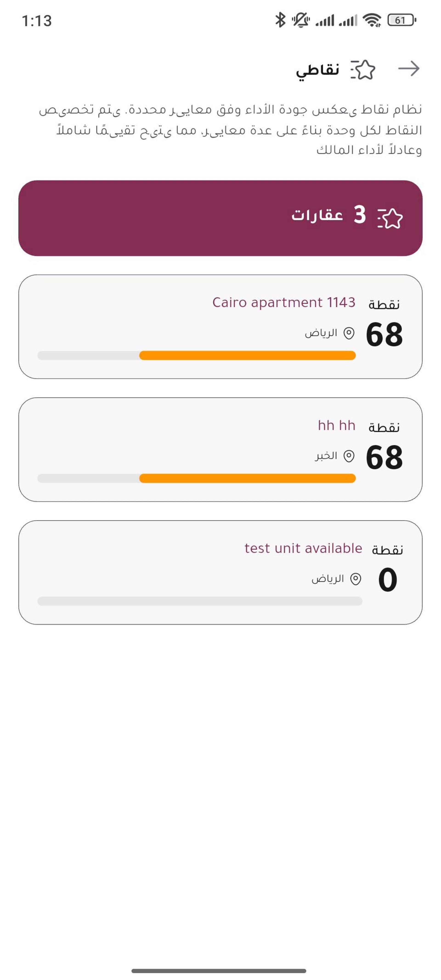Viewport: 441px width, 980px height.
Task: Tap the Bluetooth status icon
Action: [280, 20]
